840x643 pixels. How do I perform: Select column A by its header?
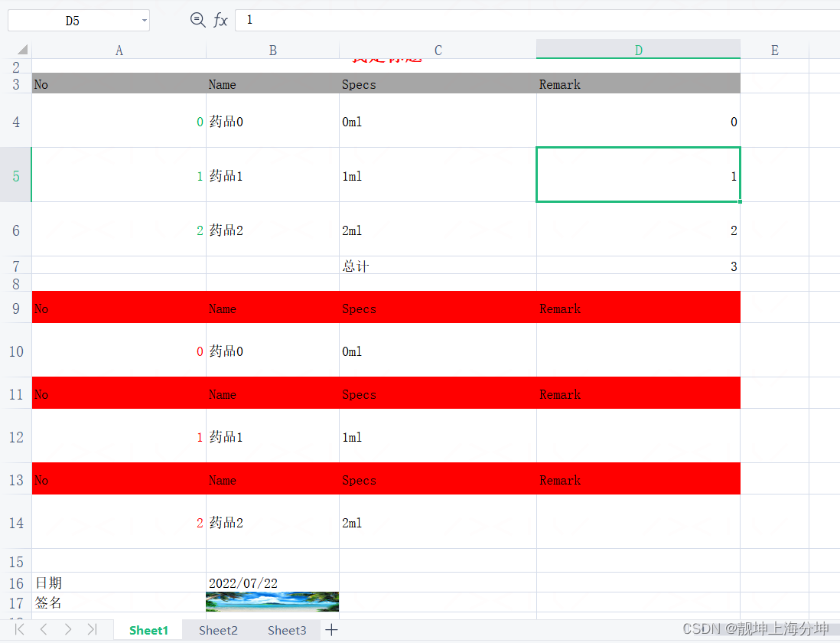point(119,50)
